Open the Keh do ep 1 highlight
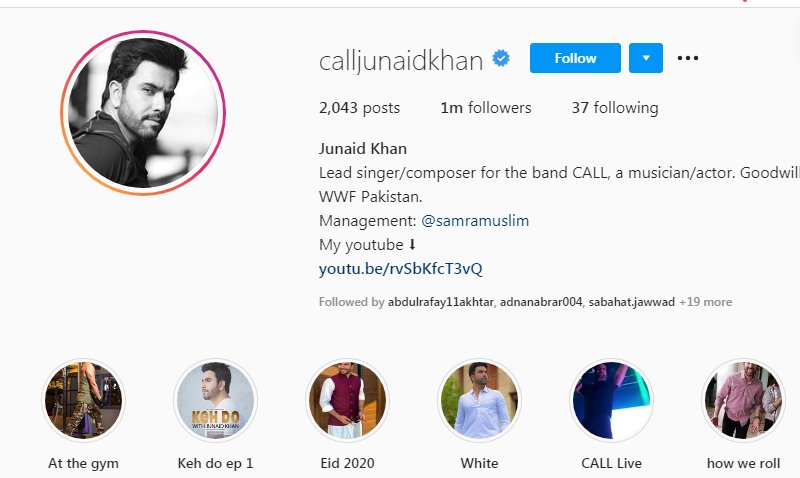This screenshot has height=478, width=800. [x=215, y=400]
